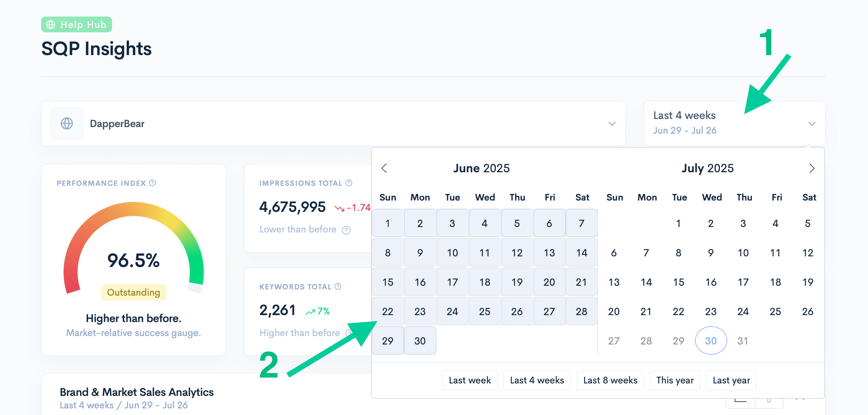Viewport: 868px width, 415px height.
Task: Pick July 13 in the calendar
Action: pos(614,282)
